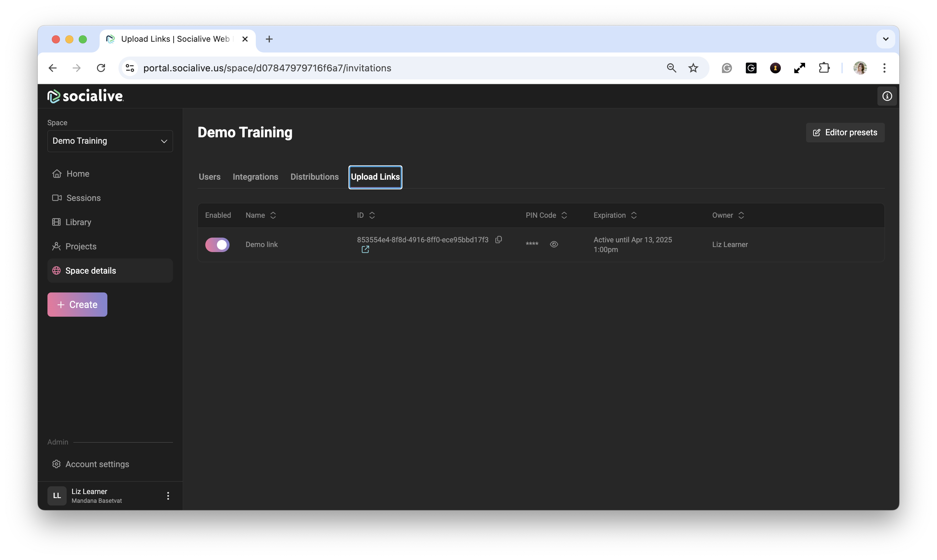Disable the Demo link toggle
Screen dimensions: 937x560
click(x=217, y=245)
